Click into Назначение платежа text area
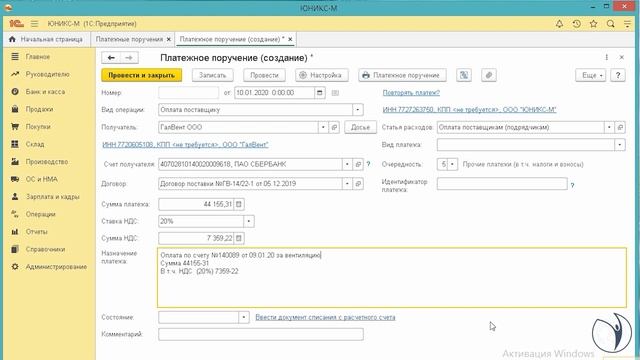The width and height of the screenshot is (640, 360). 392,278
